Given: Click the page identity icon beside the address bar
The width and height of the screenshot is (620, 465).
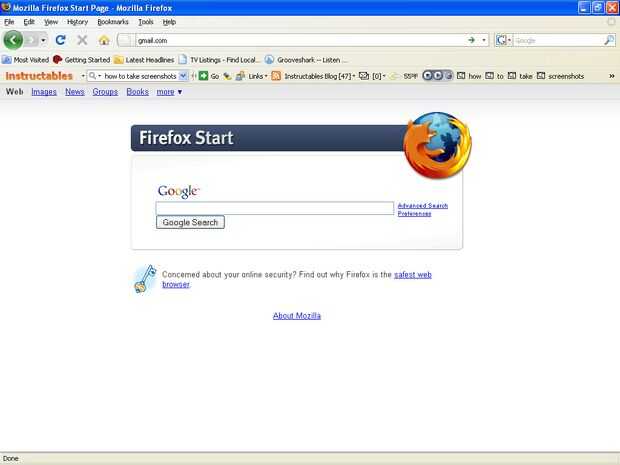Looking at the screenshot, I should [x=125, y=40].
